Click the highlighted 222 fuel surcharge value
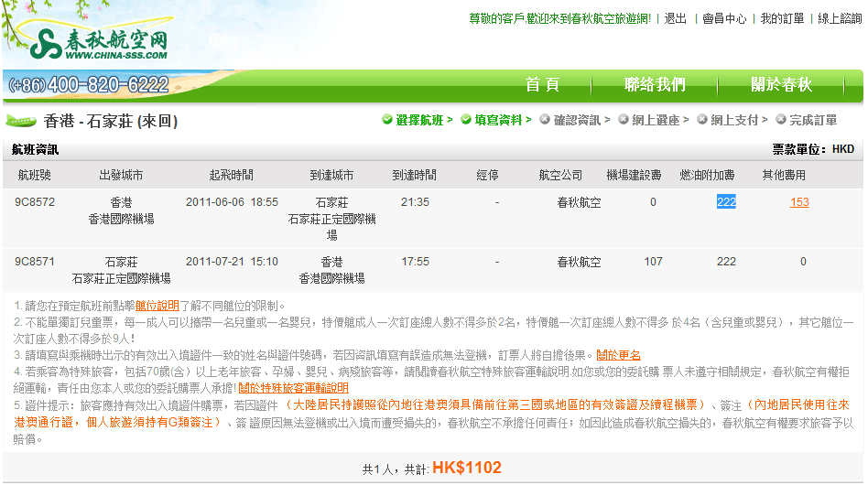 coord(726,202)
